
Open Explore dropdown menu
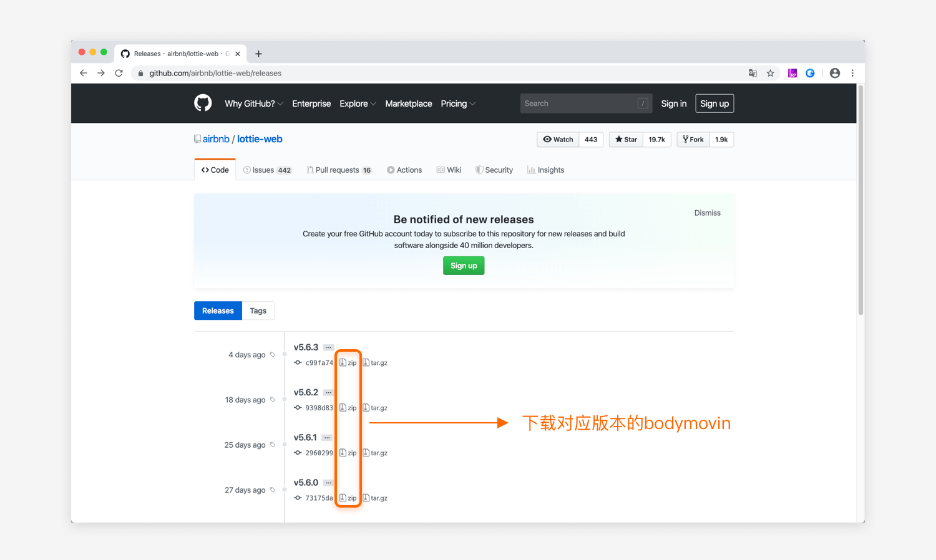coord(358,104)
